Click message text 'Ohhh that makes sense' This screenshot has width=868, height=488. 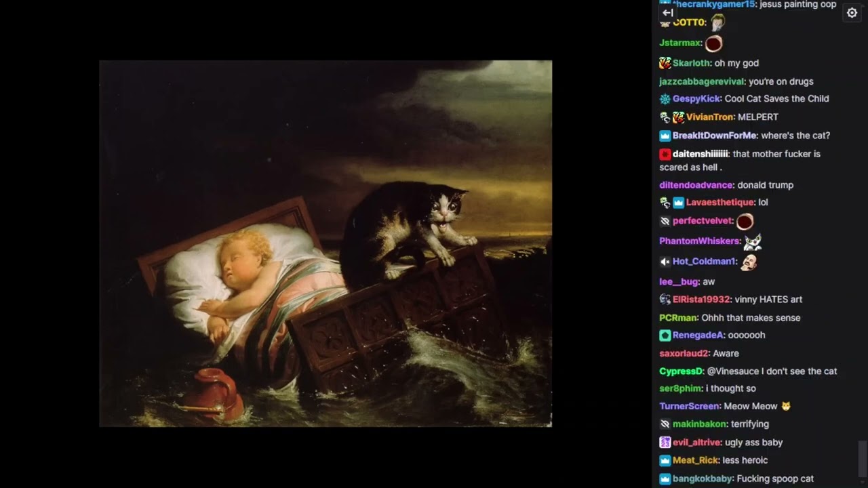[x=751, y=318]
